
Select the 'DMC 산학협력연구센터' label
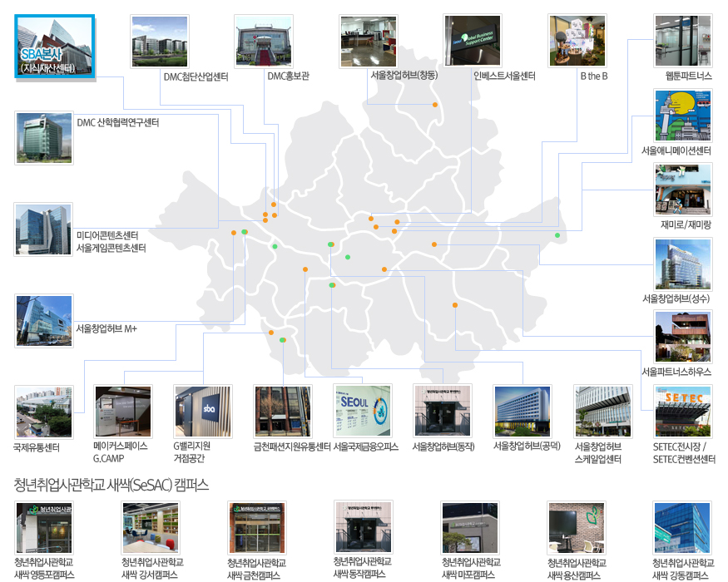tap(118, 122)
